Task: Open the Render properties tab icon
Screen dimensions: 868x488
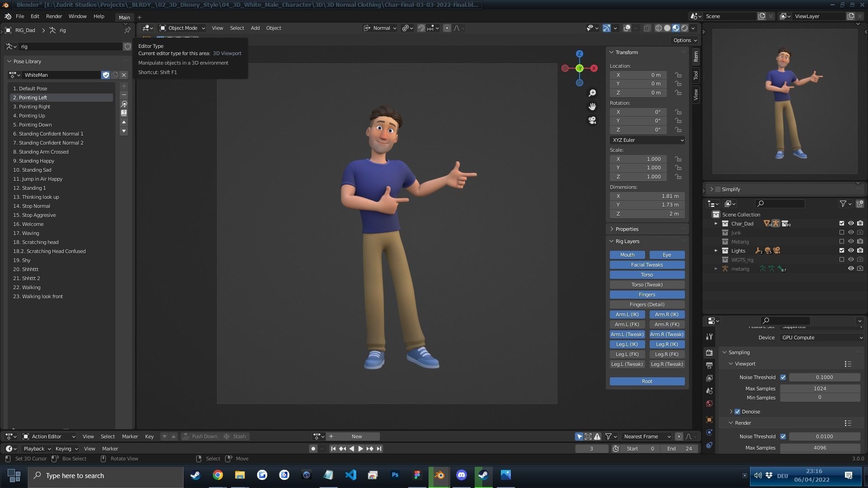Action: coord(709,352)
